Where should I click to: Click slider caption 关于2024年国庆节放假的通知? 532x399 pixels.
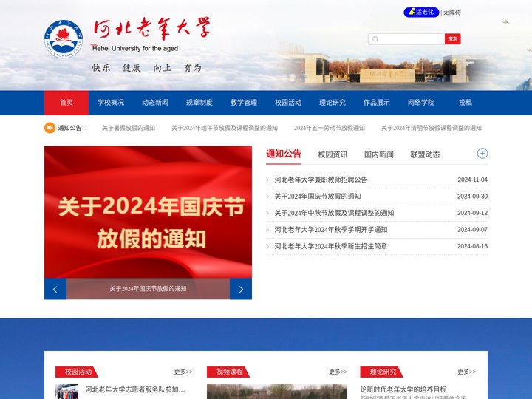tap(148, 289)
